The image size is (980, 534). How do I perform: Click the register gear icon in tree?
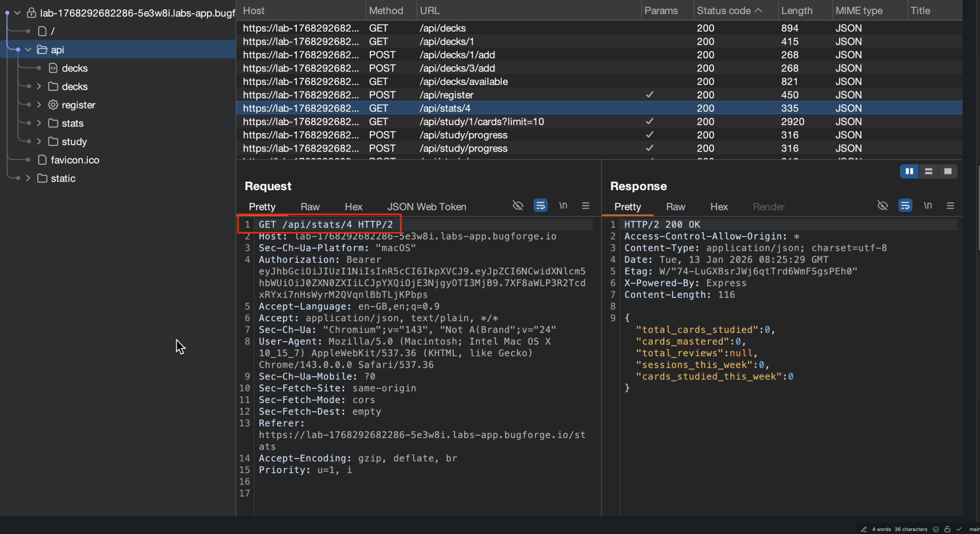[x=53, y=104]
